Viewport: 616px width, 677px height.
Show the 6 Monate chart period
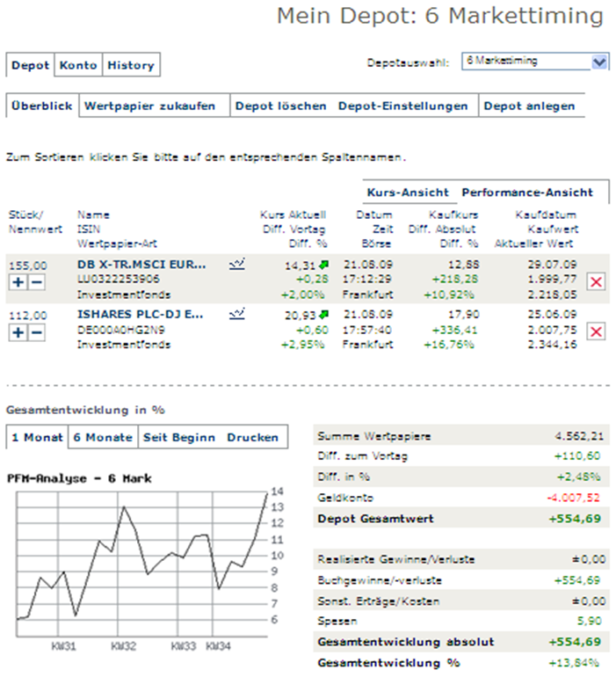pos(102,437)
